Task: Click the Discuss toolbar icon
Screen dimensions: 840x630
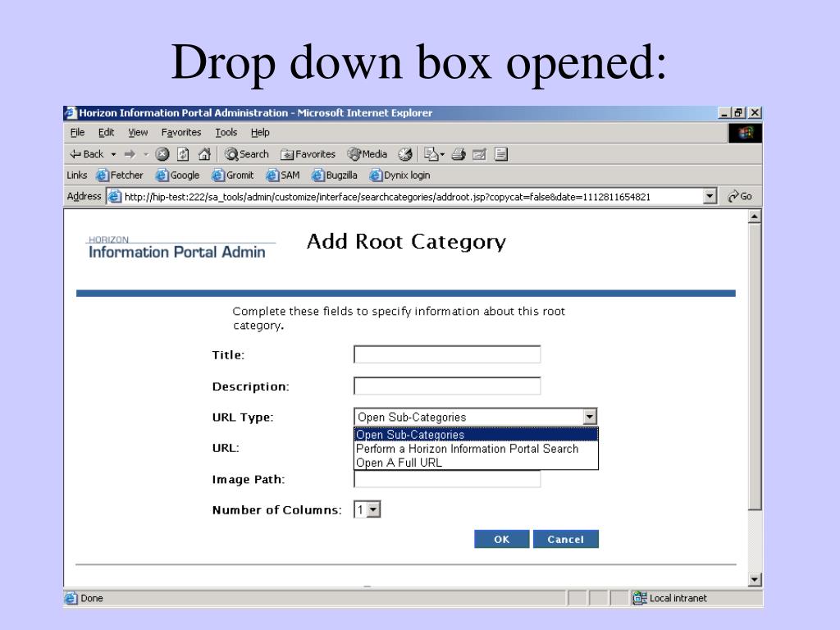Action: [x=501, y=154]
